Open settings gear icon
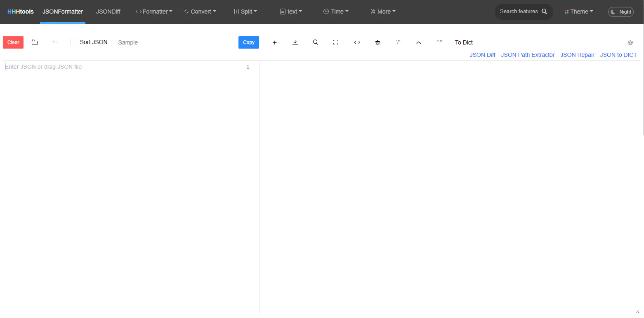The image size is (644, 318). 630,42
